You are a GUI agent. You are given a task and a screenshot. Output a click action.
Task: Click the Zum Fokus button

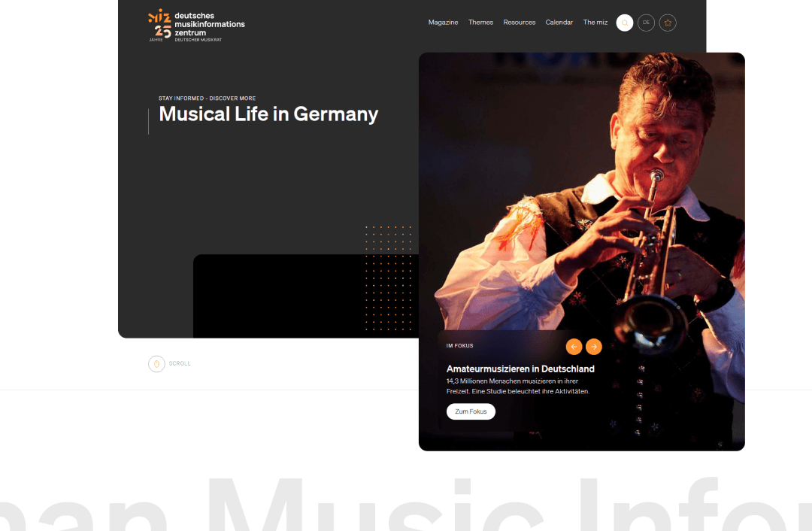(x=471, y=411)
